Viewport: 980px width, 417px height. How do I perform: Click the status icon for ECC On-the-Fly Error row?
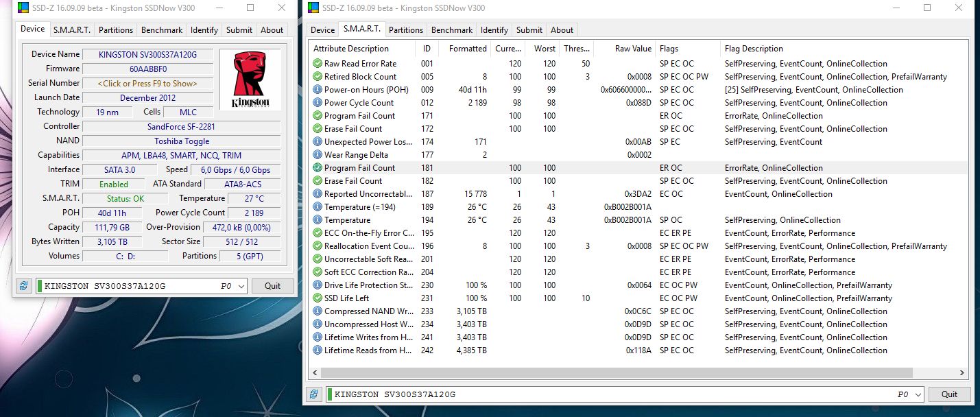(318, 233)
